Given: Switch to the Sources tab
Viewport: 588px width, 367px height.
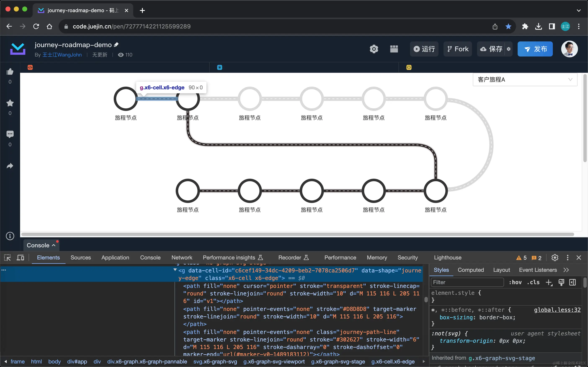Looking at the screenshot, I should pyautogui.click(x=81, y=258).
